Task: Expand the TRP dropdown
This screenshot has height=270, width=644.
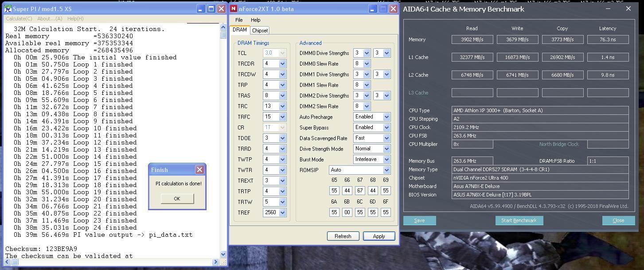Action: [x=282, y=85]
